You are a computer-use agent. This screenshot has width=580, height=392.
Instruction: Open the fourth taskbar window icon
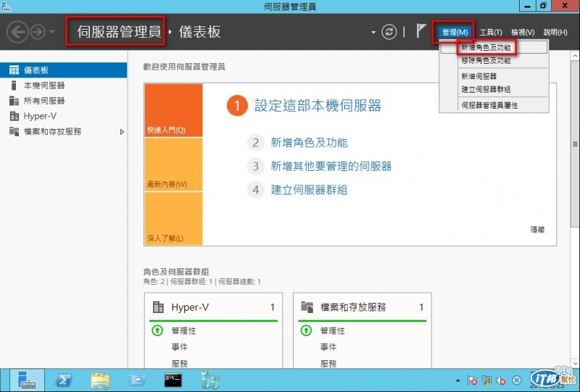137,380
